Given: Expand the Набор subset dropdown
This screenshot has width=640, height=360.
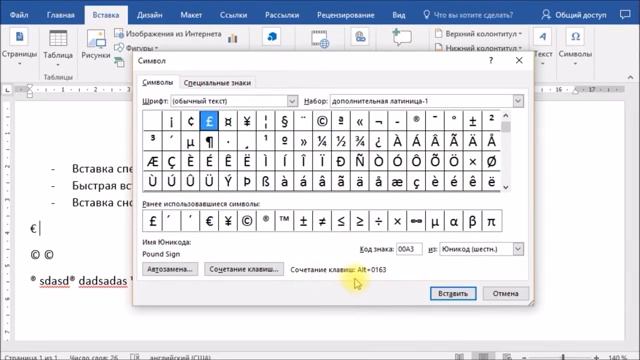Looking at the screenshot, I should 518,101.
